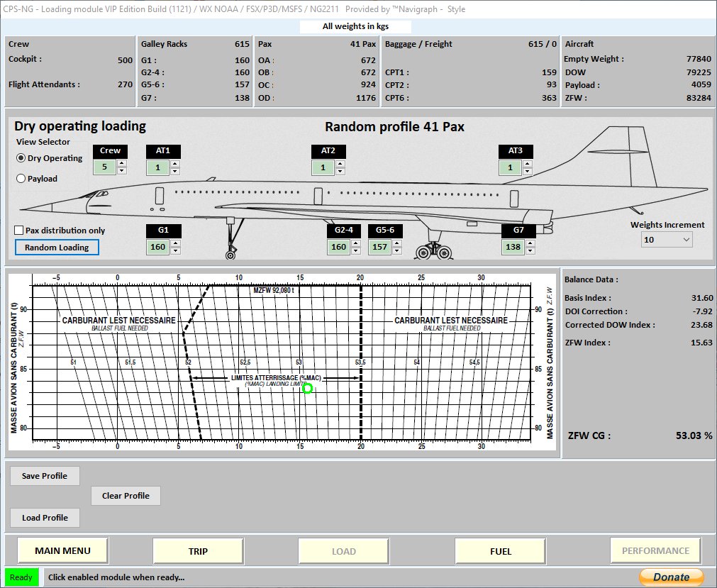The width and height of the screenshot is (717, 588).
Task: Enable Pax distribution only checkbox
Action: point(19,231)
